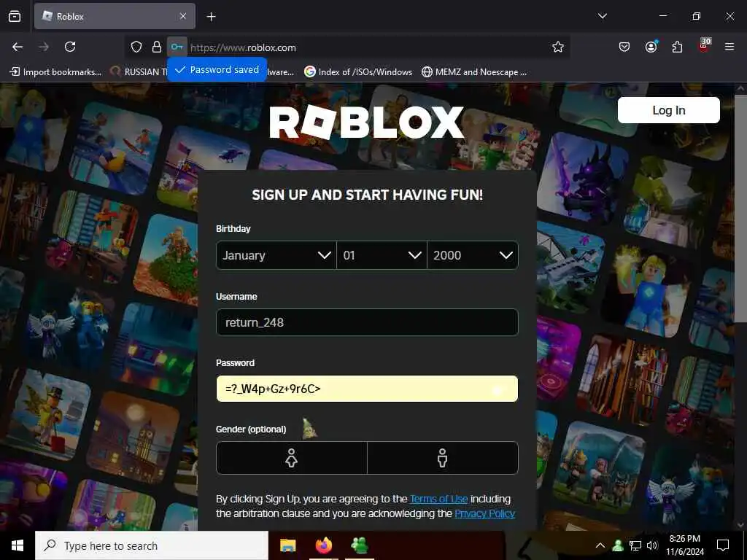The width and height of the screenshot is (747, 560).
Task: Open the extension with 30 badge
Action: pyautogui.click(x=704, y=46)
